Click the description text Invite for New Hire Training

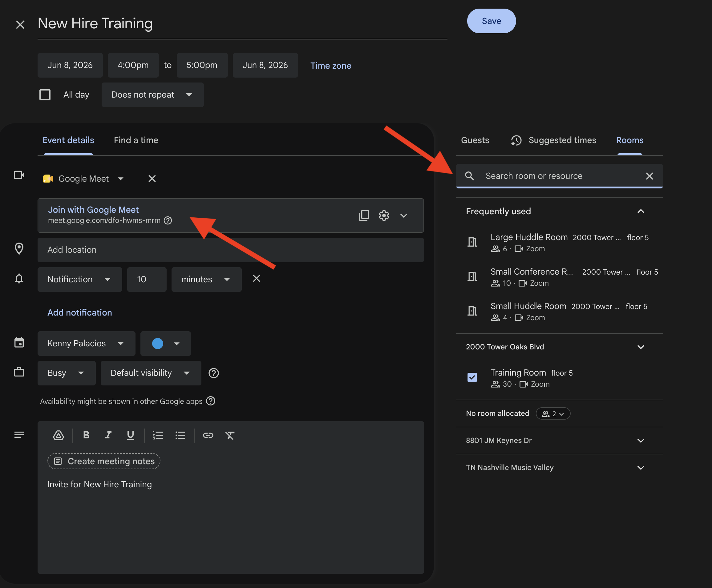pos(100,484)
